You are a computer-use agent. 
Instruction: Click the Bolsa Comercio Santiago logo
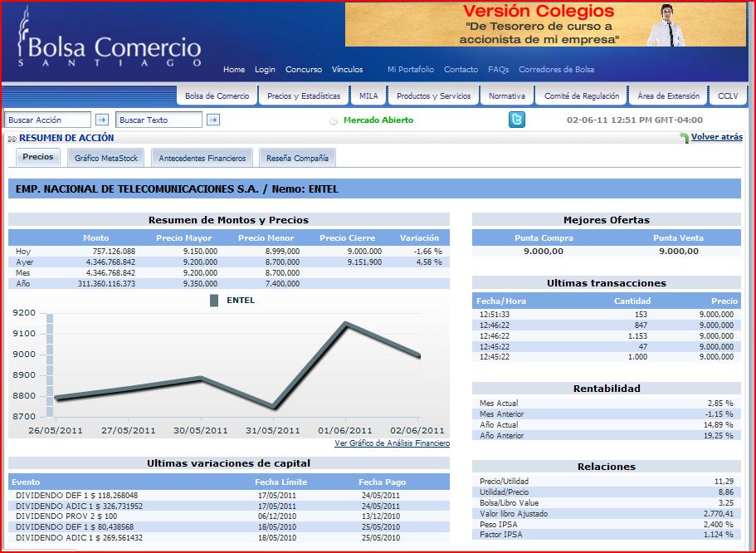click(x=109, y=42)
